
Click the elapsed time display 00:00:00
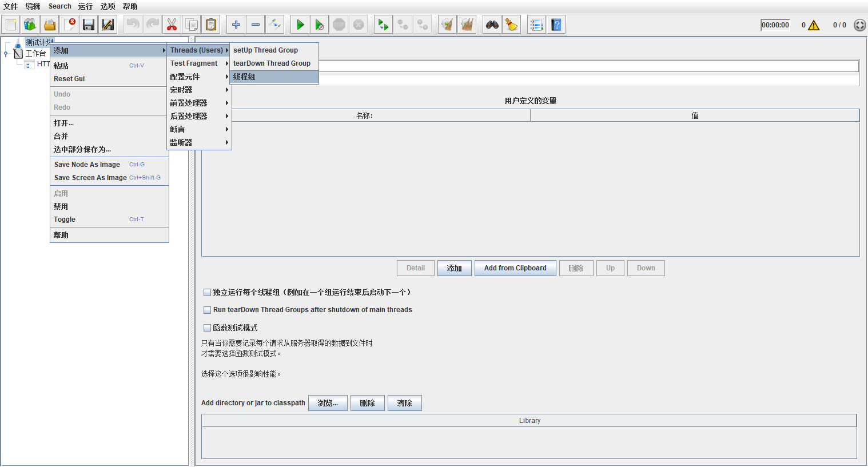(x=775, y=25)
